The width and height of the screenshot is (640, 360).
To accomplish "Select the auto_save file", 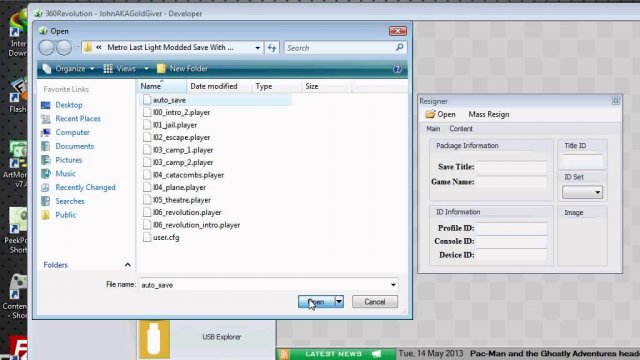I will (x=169, y=100).
